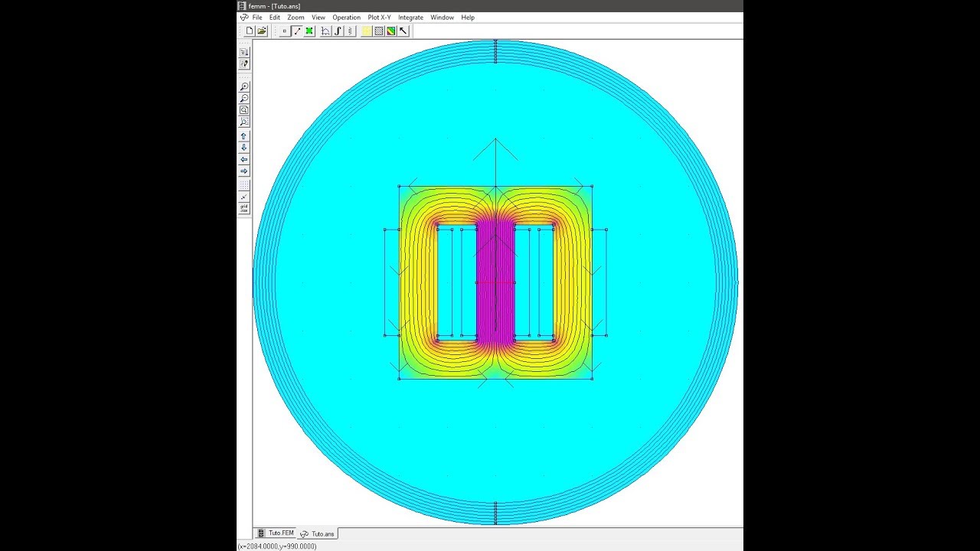The width and height of the screenshot is (980, 551).
Task: Open the File menu
Action: point(257,18)
